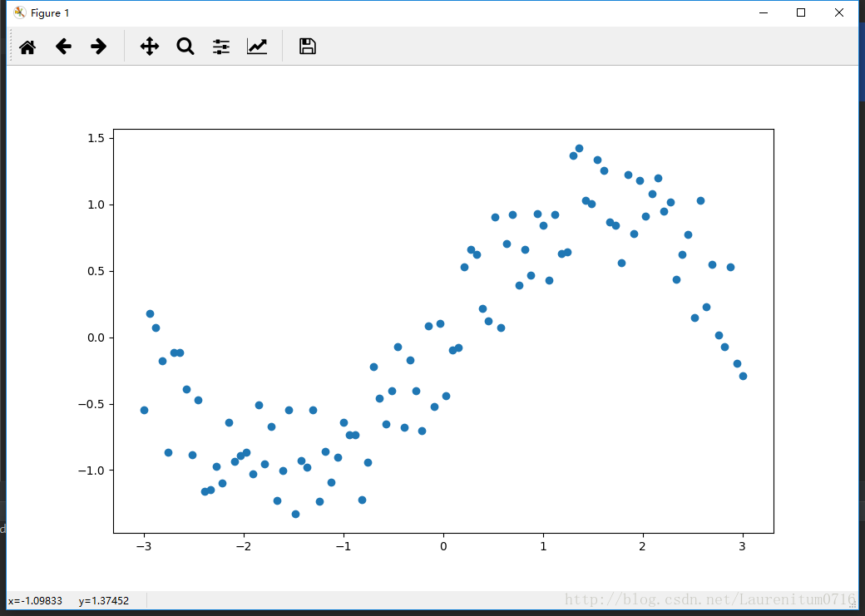Reset the plot view with Home icon
865x616 pixels.
[x=27, y=47]
